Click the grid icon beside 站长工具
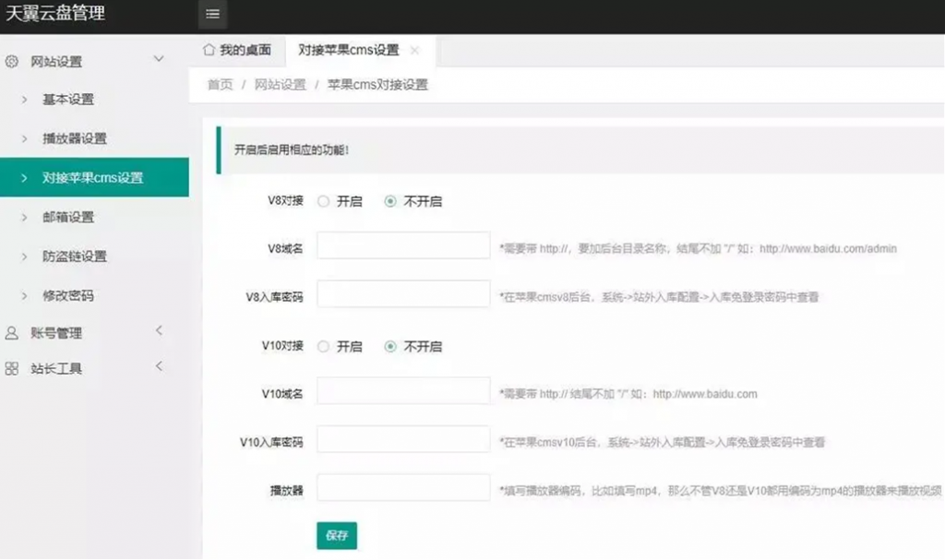945x560 pixels. click(x=10, y=367)
